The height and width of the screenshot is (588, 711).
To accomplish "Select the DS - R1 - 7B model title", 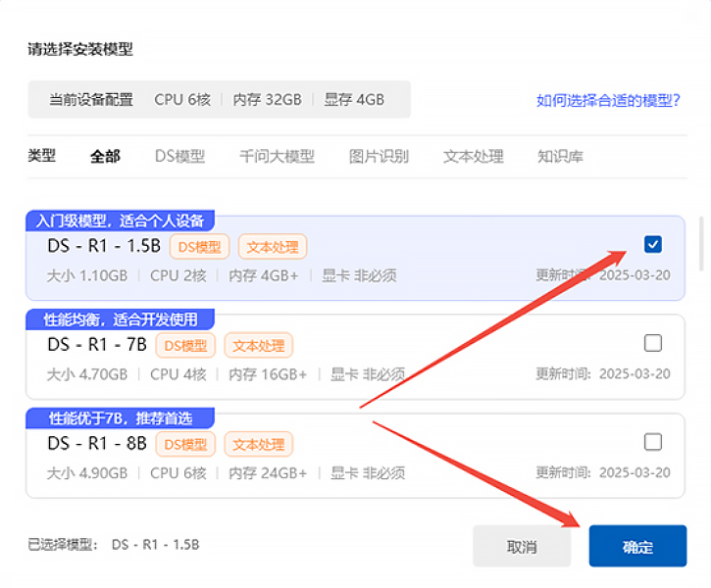I will point(96,345).
